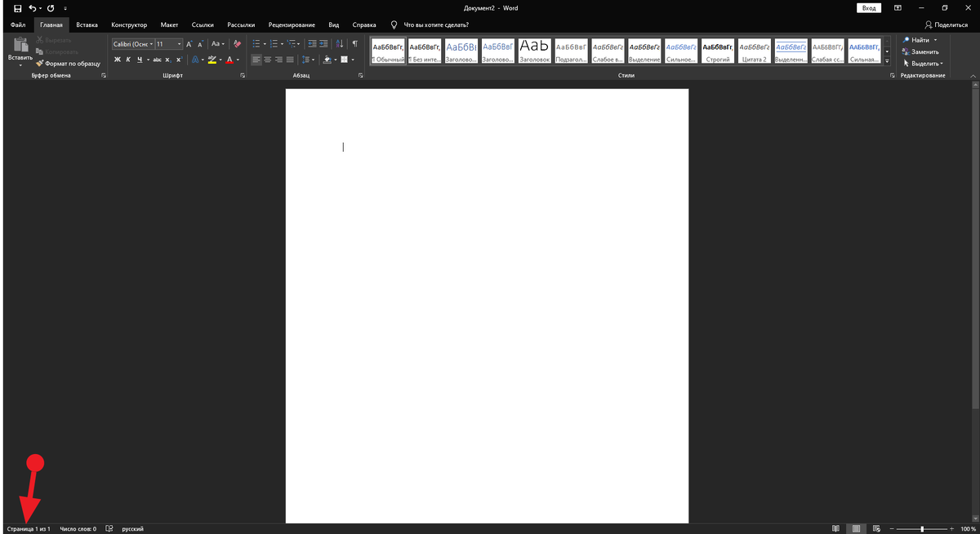The width and height of the screenshot is (980, 534).
Task: Switch to Web Layout view icon
Action: tap(876, 529)
